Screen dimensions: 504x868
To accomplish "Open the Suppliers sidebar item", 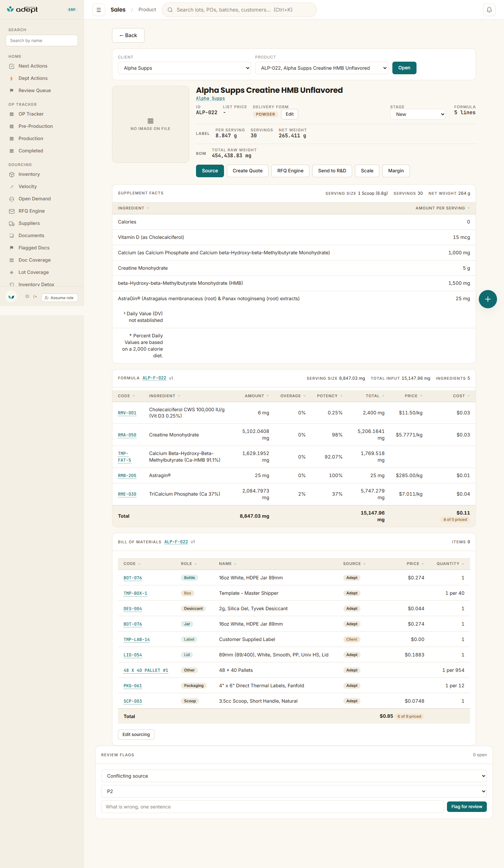I will click(x=29, y=223).
